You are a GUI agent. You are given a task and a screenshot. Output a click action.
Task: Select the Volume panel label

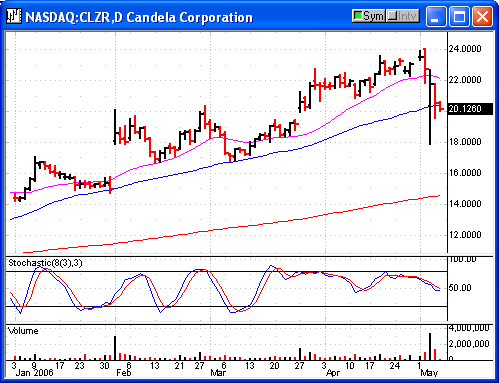pos(23,331)
